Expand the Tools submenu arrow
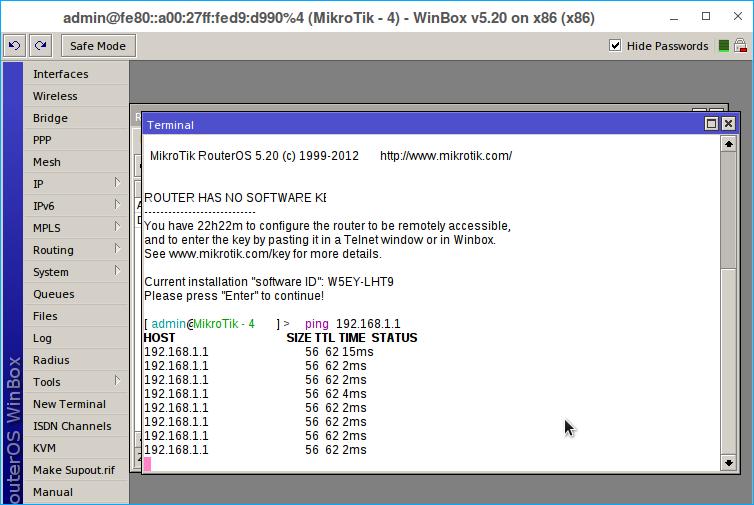Image resolution: width=754 pixels, height=505 pixels. click(x=117, y=381)
